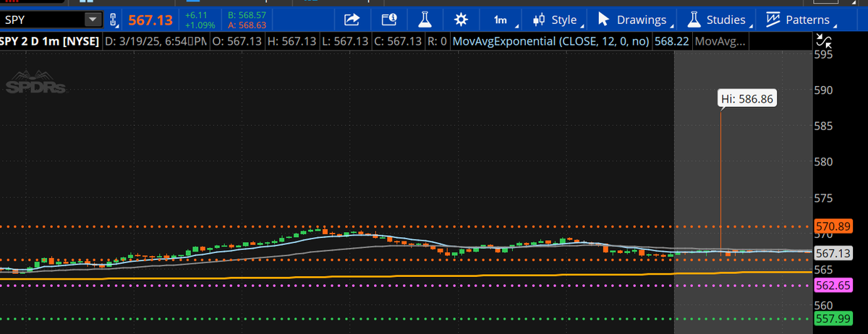This screenshot has width=868, height=334.
Task: Click the +6.11 net change value
Action: point(196,14)
